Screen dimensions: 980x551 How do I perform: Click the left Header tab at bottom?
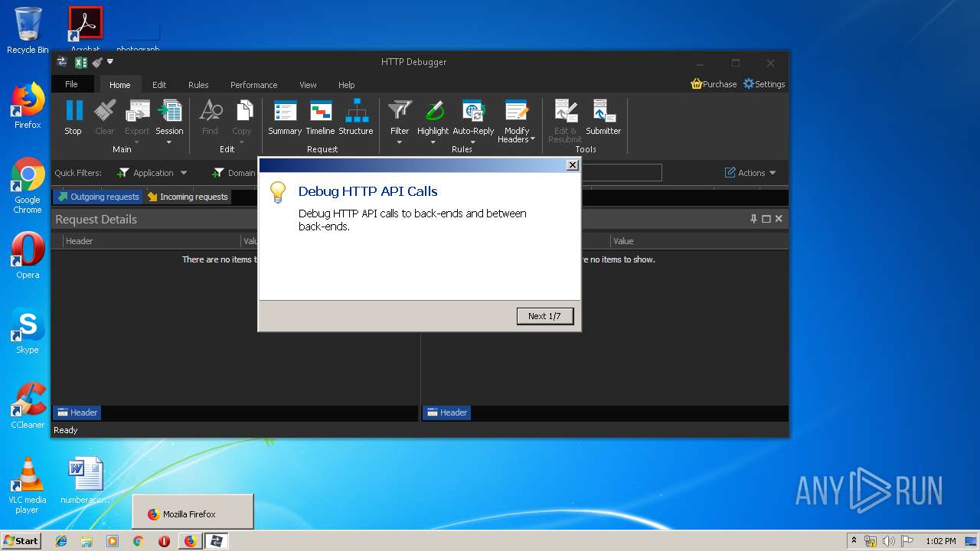coord(77,412)
